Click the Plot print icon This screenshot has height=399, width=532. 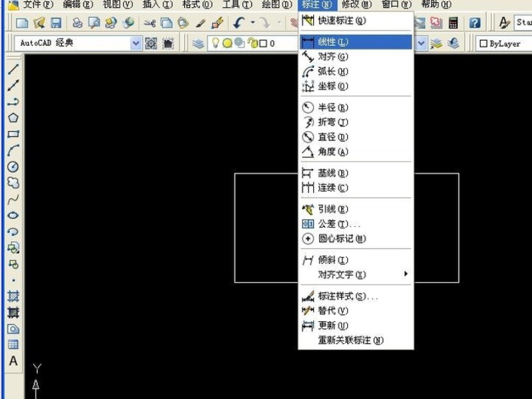click(77, 23)
